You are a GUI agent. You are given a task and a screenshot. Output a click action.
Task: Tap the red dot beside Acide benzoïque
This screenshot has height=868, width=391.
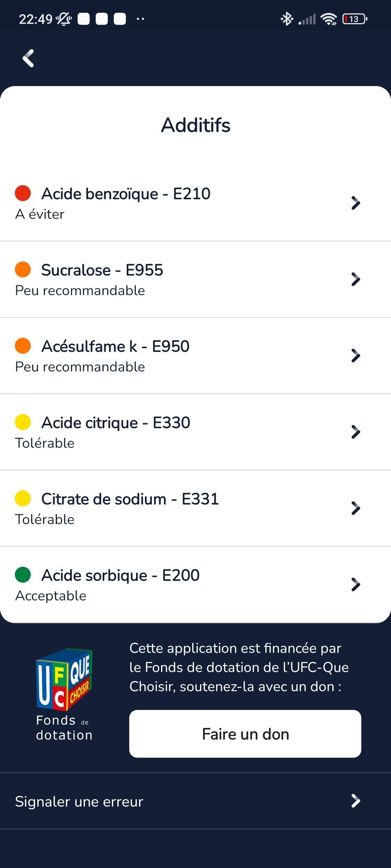click(23, 193)
